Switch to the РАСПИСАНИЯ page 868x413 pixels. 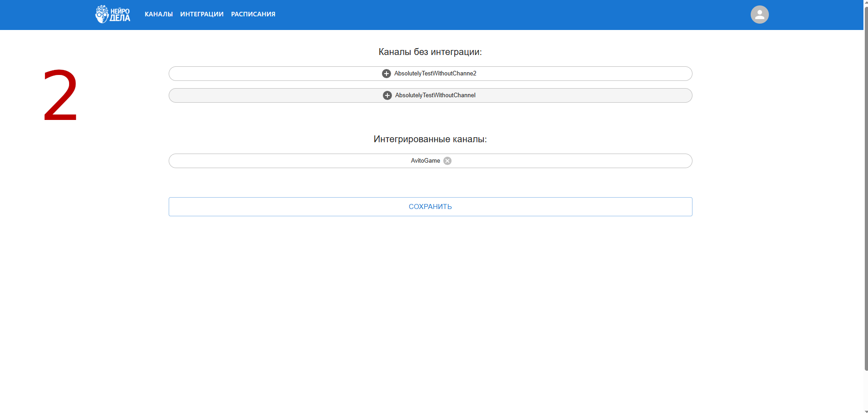[x=253, y=15]
